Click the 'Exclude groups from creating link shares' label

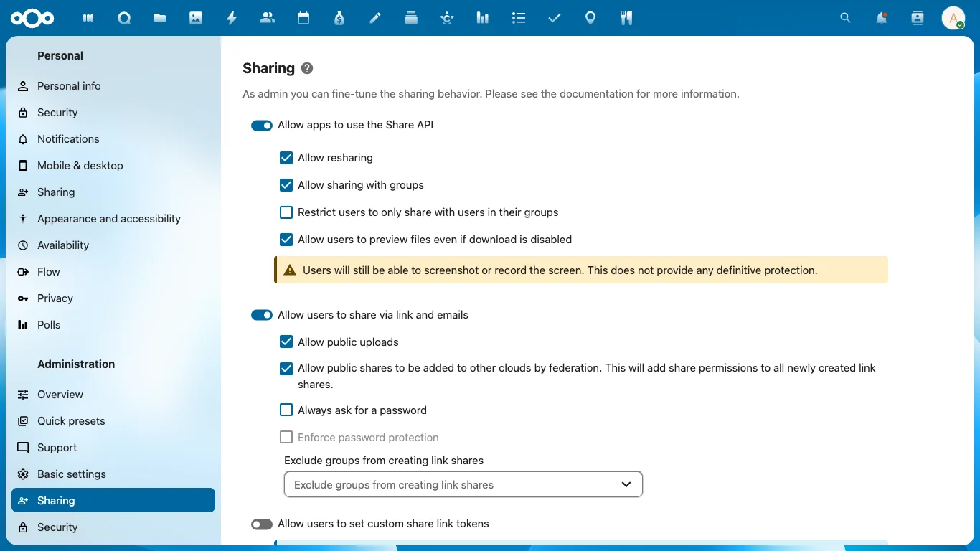[384, 461]
